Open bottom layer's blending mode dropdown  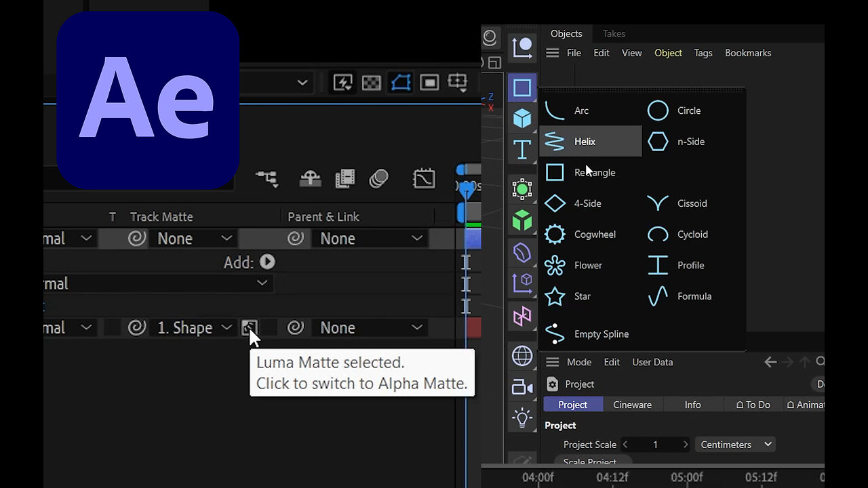point(69,328)
